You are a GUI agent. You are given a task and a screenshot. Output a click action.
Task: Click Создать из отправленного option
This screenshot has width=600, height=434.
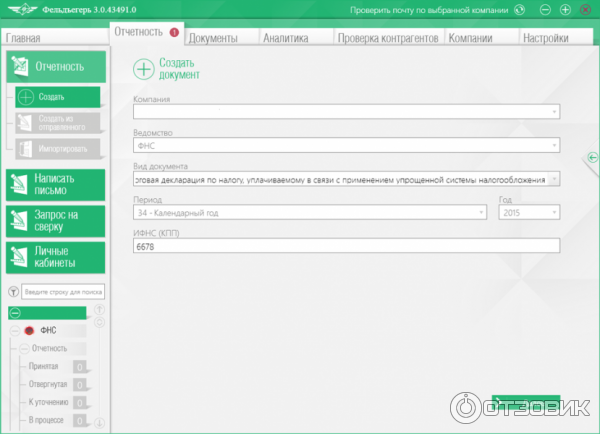pyautogui.click(x=60, y=123)
